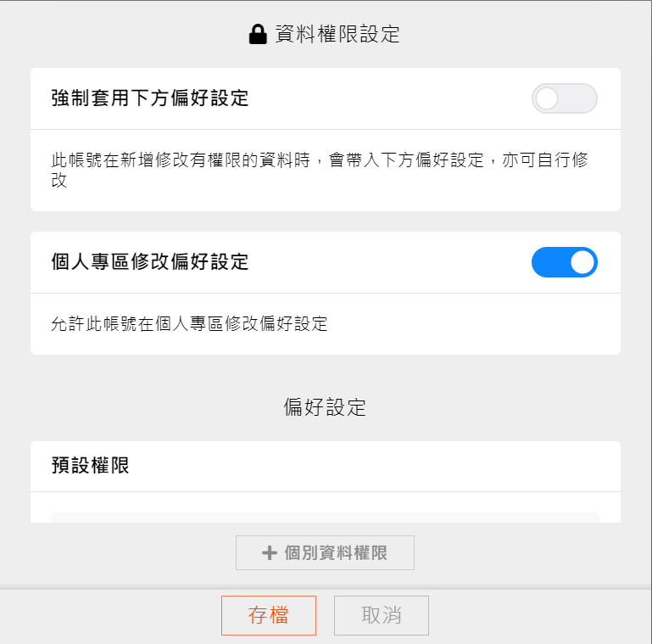Screen dimensions: 652x644
Task: Click the 偏好設定 section heading
Action: tap(325, 407)
